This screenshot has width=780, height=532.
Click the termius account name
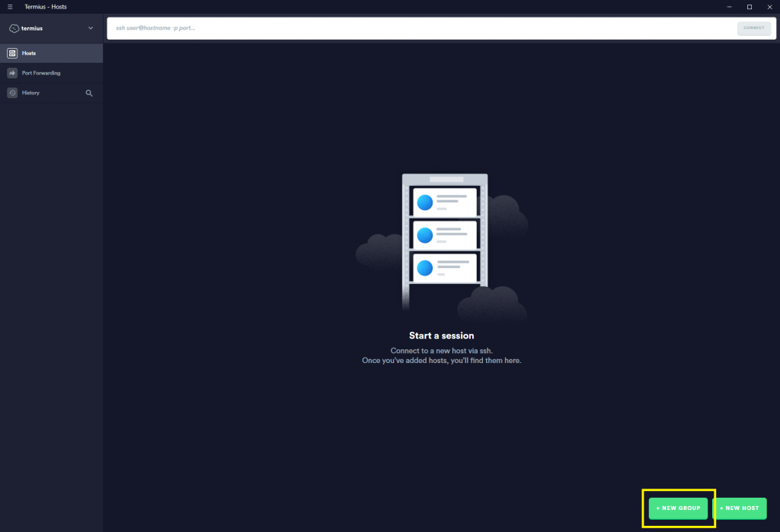(32, 28)
